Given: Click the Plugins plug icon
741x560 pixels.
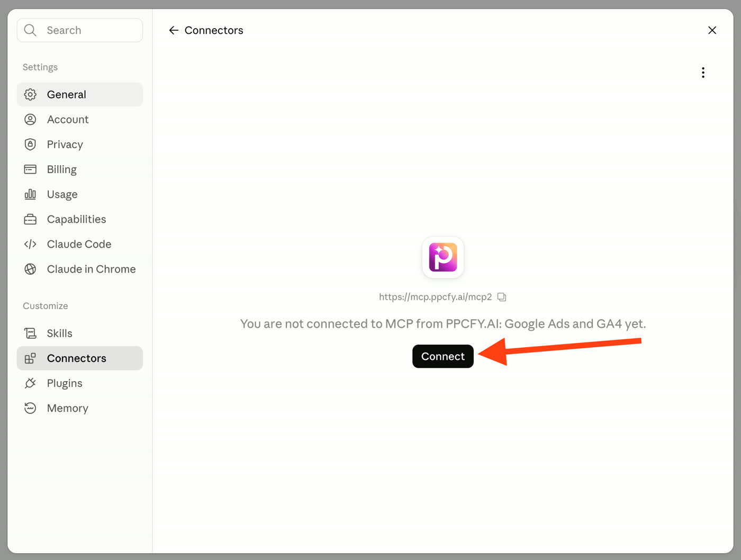Looking at the screenshot, I should coord(30,383).
